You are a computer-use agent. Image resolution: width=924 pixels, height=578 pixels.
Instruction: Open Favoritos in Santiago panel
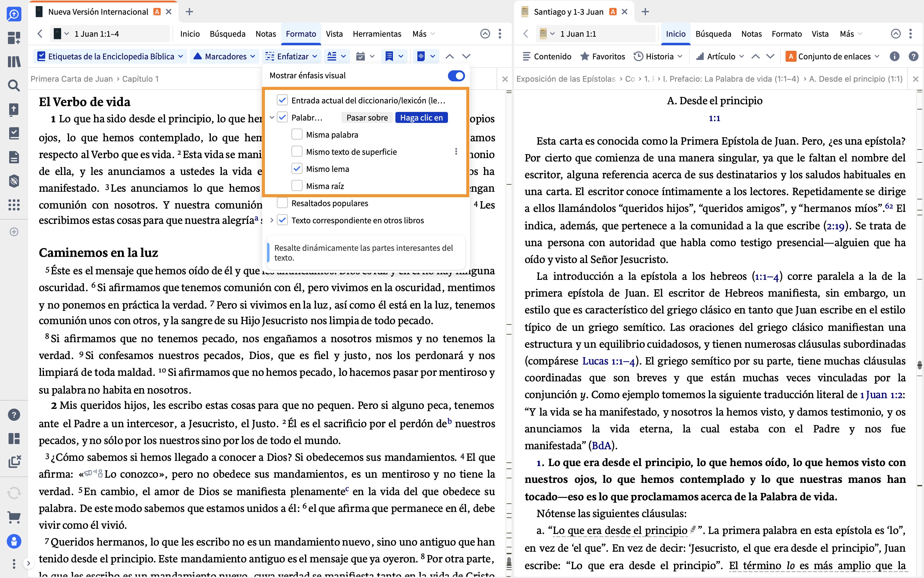tap(603, 56)
